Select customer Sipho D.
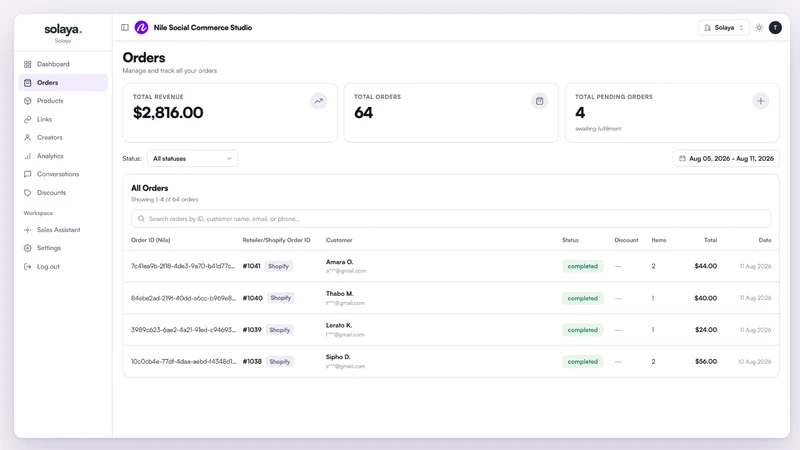The height and width of the screenshot is (450, 800). point(338,357)
